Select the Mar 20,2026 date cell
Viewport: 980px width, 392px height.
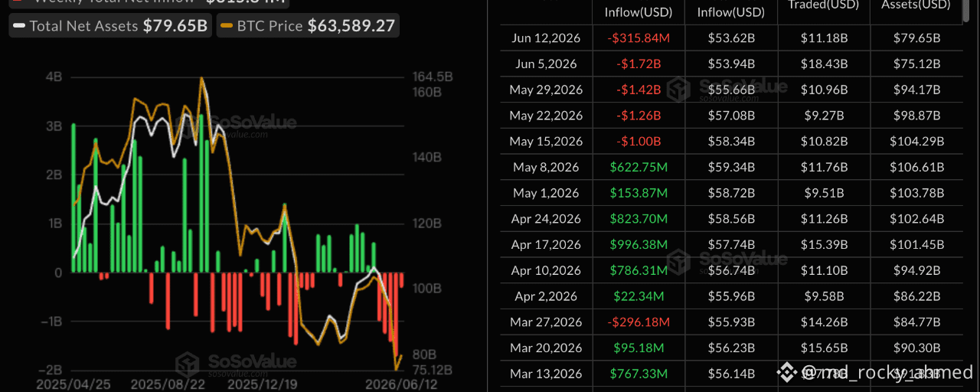[x=546, y=348]
